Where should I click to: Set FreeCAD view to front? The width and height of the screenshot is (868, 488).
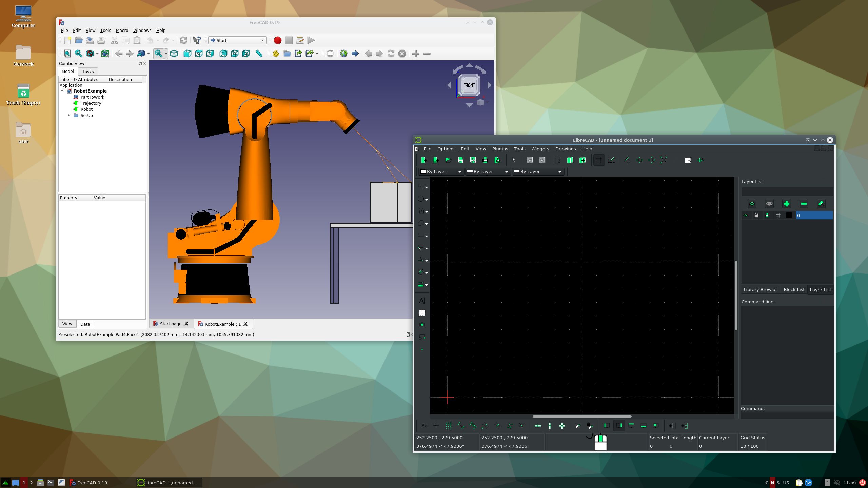[x=188, y=54]
